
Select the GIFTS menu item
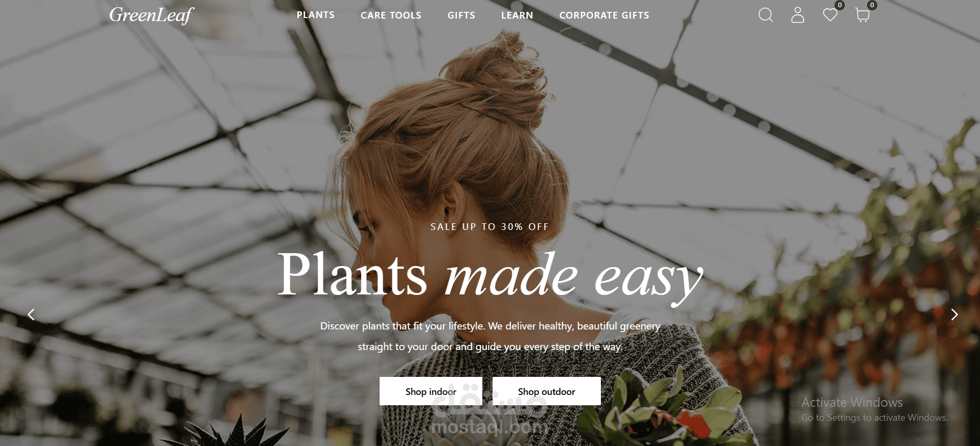coord(461,15)
